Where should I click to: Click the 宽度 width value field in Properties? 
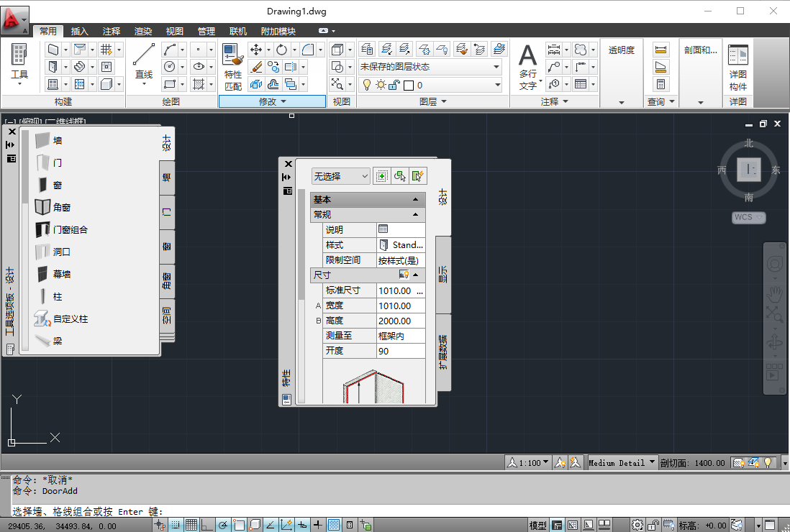pos(401,306)
